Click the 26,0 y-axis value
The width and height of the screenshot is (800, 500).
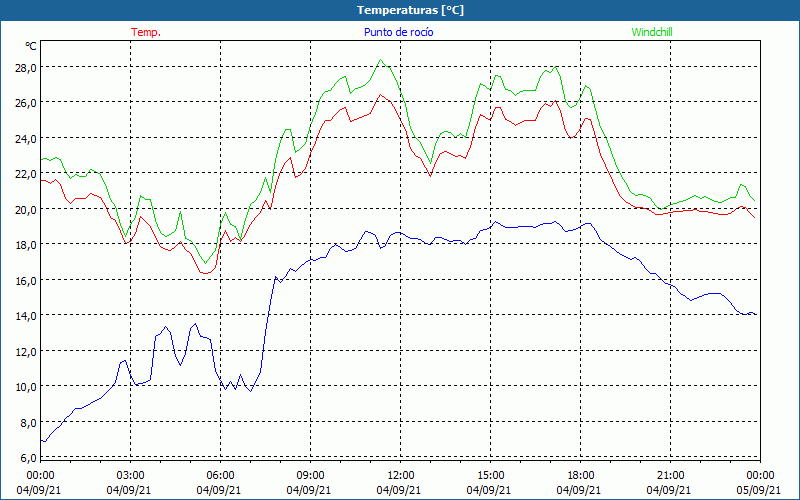[26, 103]
